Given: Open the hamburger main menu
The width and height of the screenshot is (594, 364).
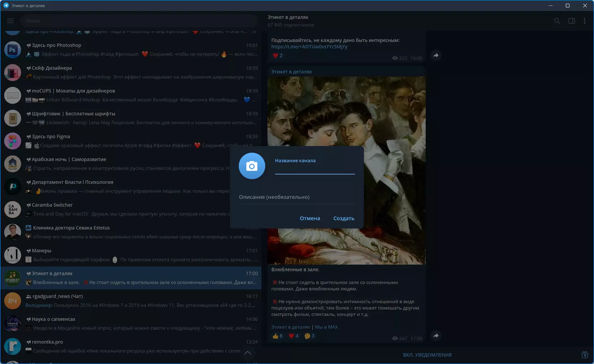Looking at the screenshot, I should tap(10, 21).
